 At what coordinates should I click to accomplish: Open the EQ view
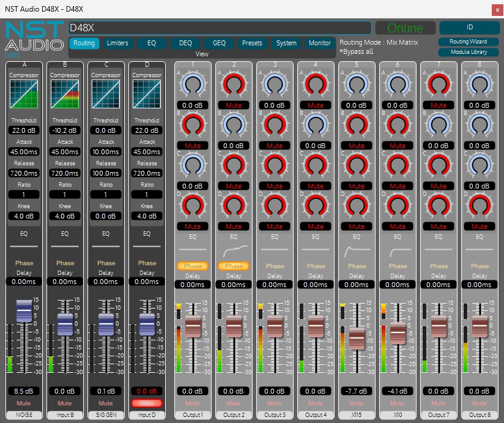coord(152,43)
